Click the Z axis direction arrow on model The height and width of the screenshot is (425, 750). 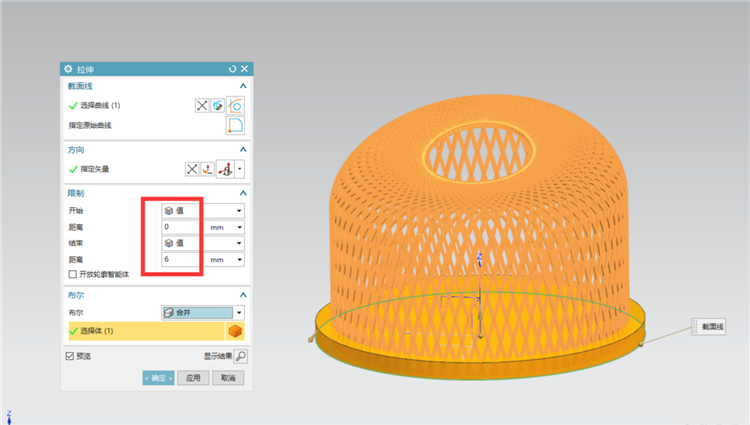(x=480, y=319)
